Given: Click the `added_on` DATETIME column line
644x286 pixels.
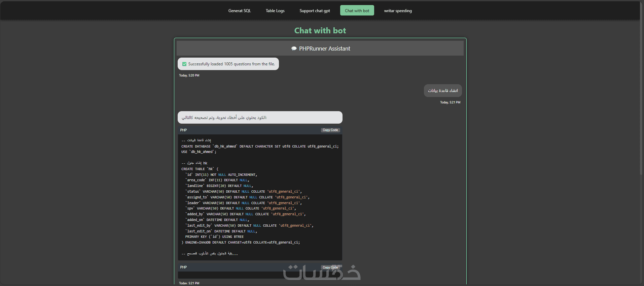Looking at the screenshot, I should pos(217,220).
